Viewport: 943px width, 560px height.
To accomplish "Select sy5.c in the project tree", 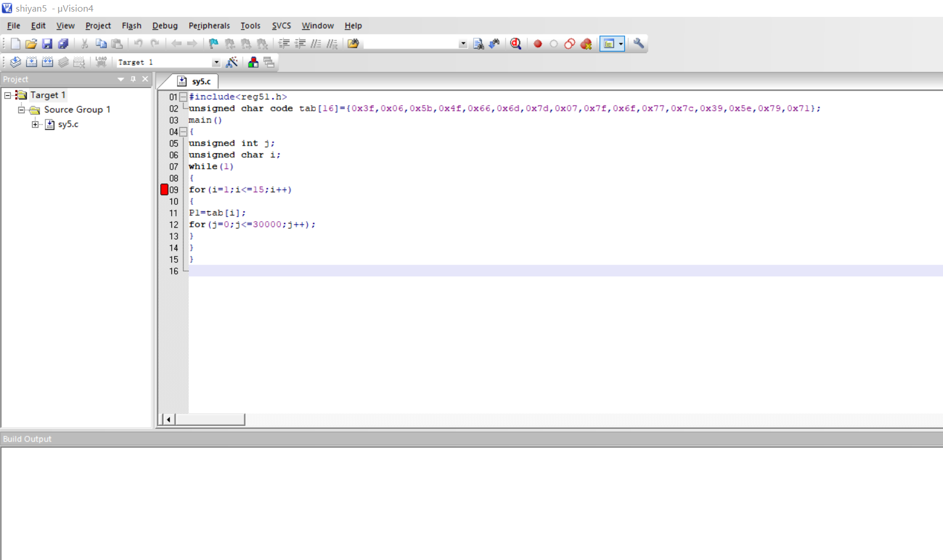I will click(68, 124).
